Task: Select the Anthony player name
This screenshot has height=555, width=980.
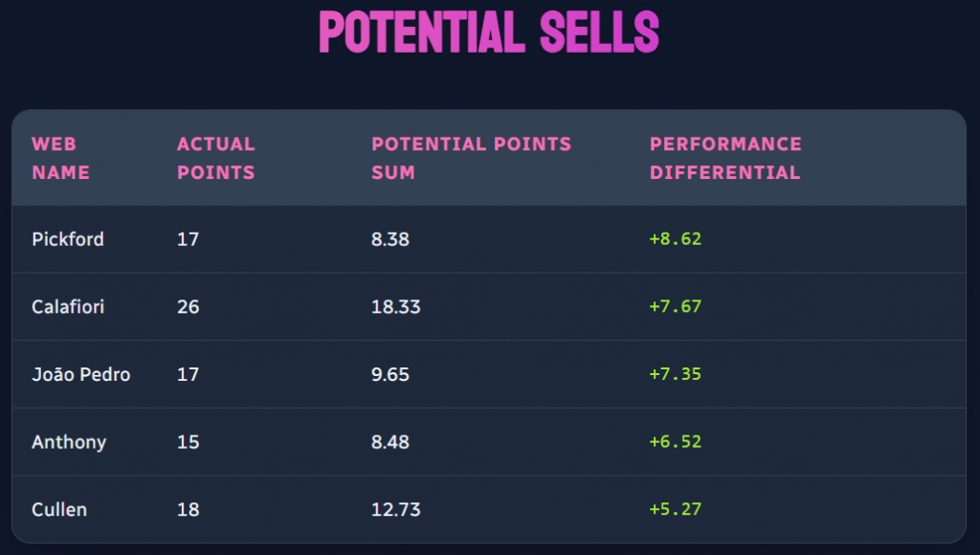Action: tap(69, 442)
